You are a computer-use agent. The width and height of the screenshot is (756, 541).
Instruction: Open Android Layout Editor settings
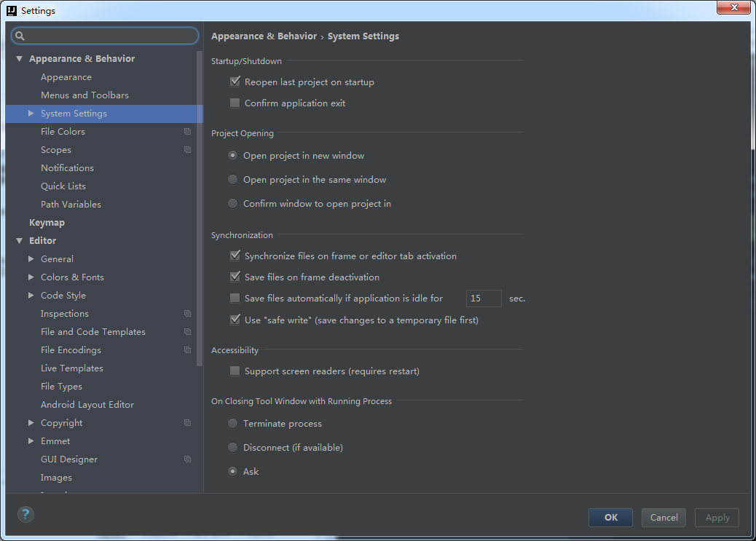point(87,405)
